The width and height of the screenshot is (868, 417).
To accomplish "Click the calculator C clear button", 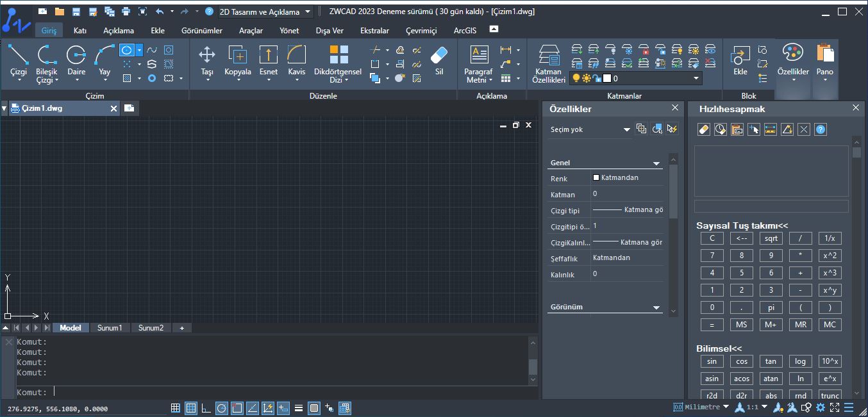I will click(x=712, y=238).
